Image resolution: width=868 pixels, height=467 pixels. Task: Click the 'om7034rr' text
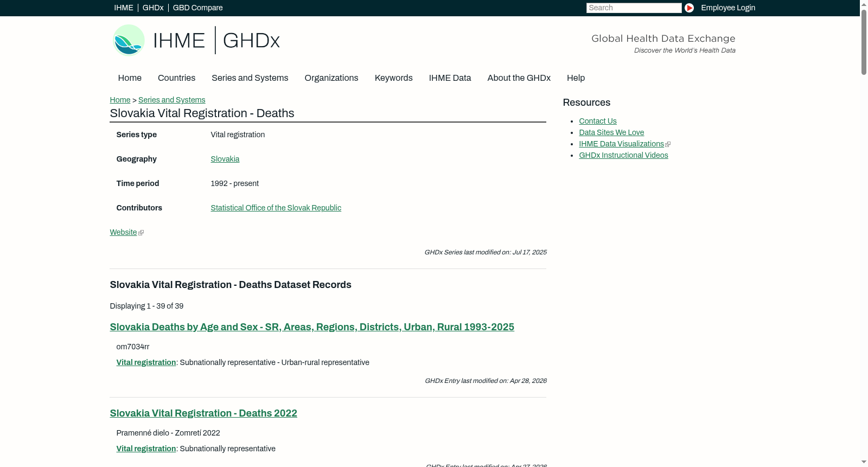tap(132, 347)
